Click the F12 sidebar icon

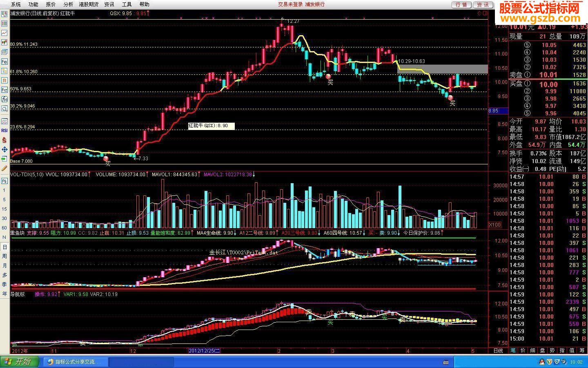[4, 90]
